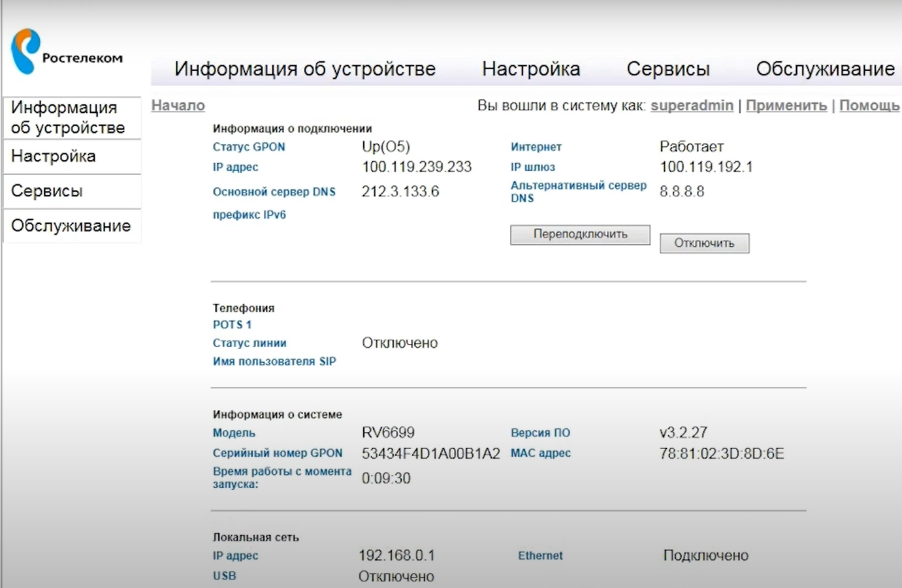The width and height of the screenshot is (902, 588).
Task: Open Информация об устройстве in left sidebar
Action: 68,117
